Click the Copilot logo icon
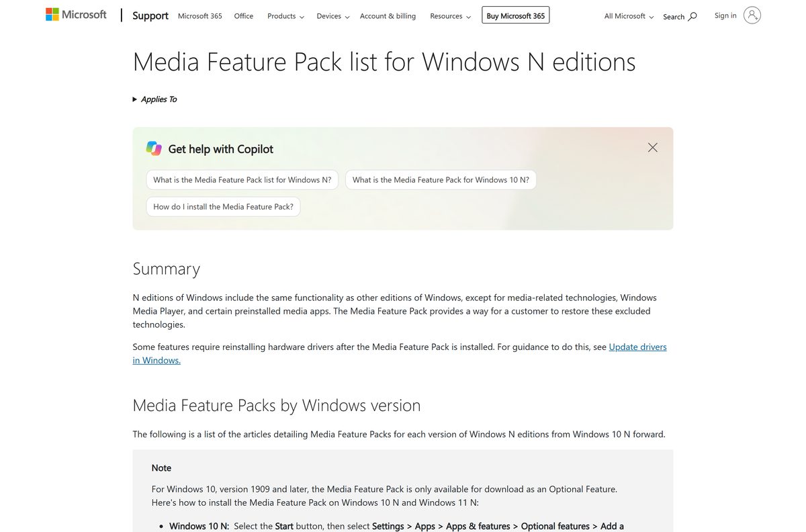The height and width of the screenshot is (532, 806). point(154,148)
